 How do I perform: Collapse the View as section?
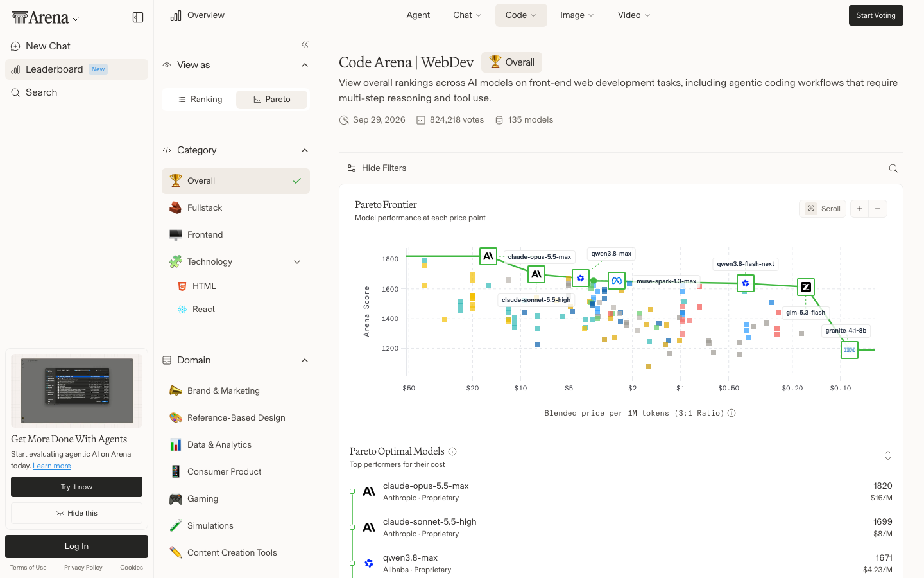pos(305,65)
